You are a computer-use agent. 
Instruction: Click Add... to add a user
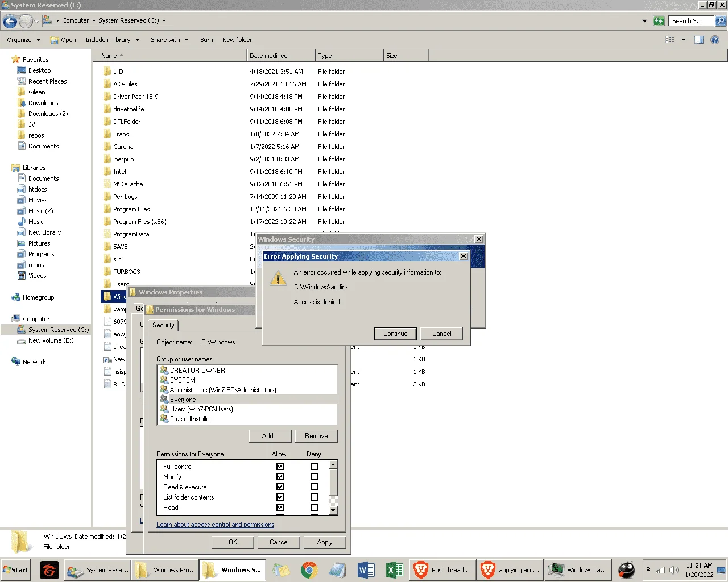[x=270, y=436]
